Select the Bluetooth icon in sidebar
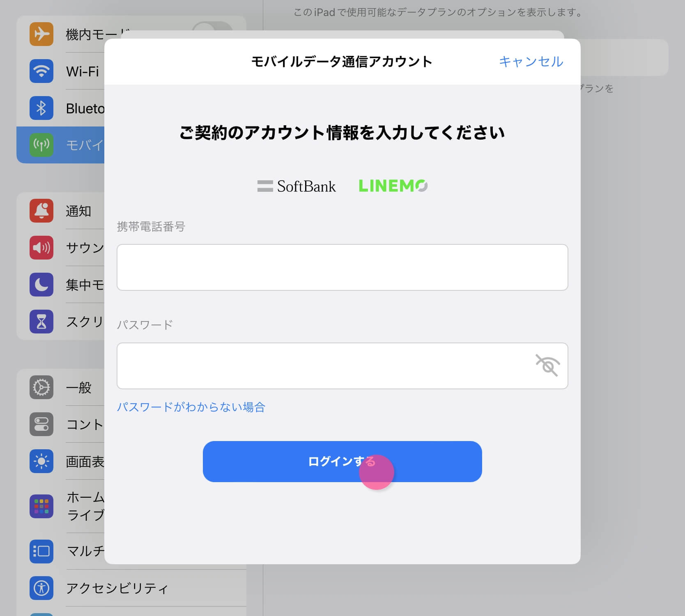Screen dimensions: 685x616 tap(41, 108)
